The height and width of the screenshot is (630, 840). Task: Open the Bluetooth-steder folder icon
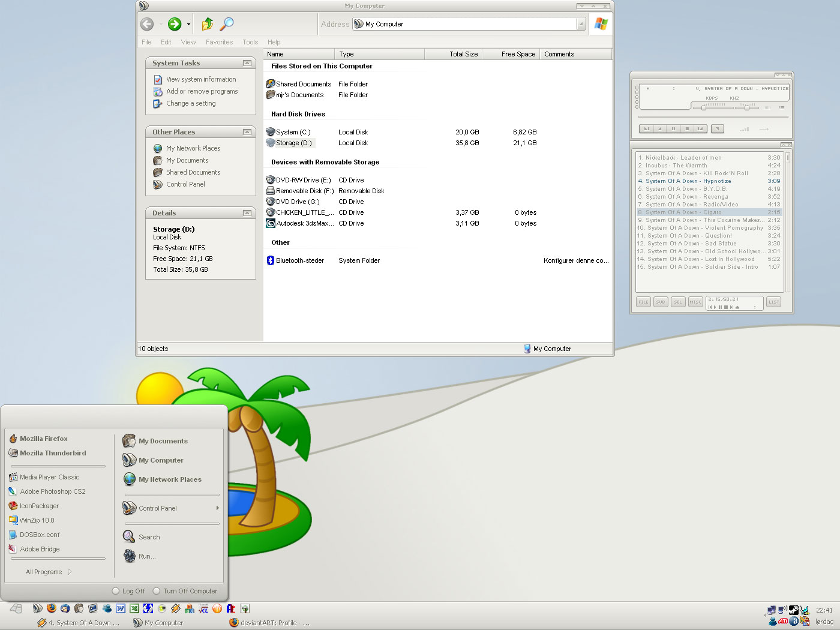pos(271,260)
